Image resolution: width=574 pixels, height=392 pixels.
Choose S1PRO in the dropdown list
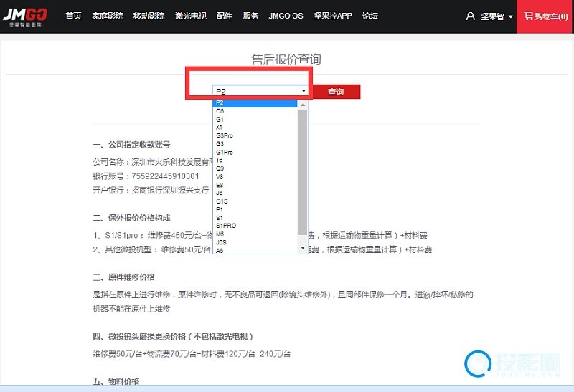coord(226,226)
